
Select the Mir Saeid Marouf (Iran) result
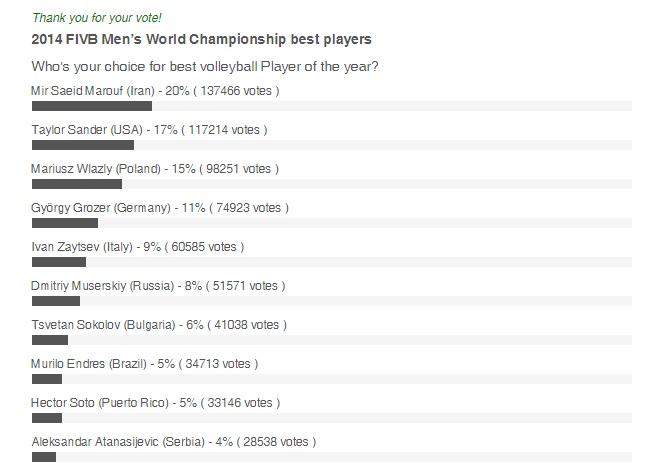point(155,91)
